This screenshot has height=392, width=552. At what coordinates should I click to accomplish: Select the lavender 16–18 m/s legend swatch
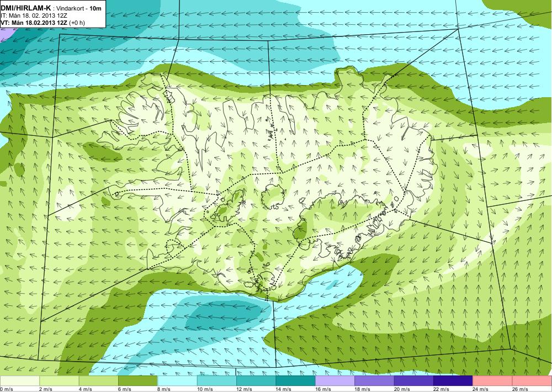tap(335, 380)
